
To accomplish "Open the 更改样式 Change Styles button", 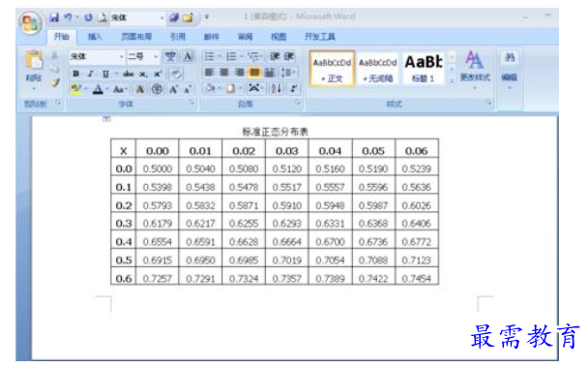I will 475,70.
